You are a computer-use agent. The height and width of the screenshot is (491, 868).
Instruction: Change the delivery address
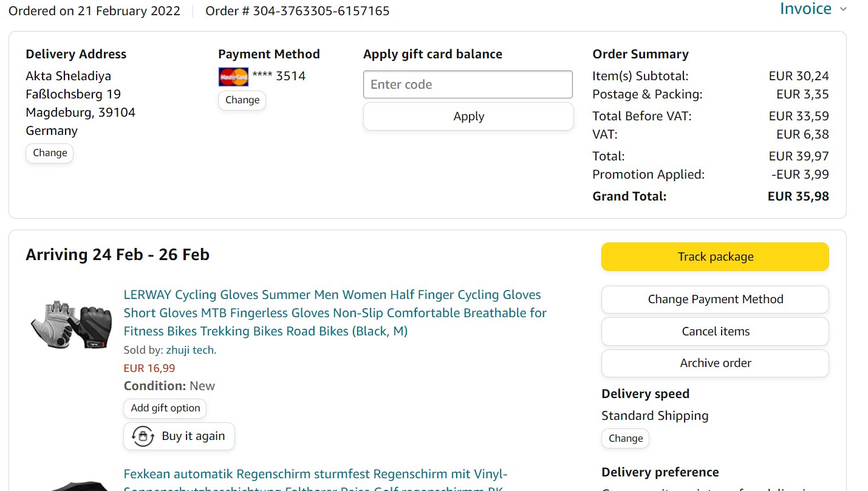tap(50, 153)
